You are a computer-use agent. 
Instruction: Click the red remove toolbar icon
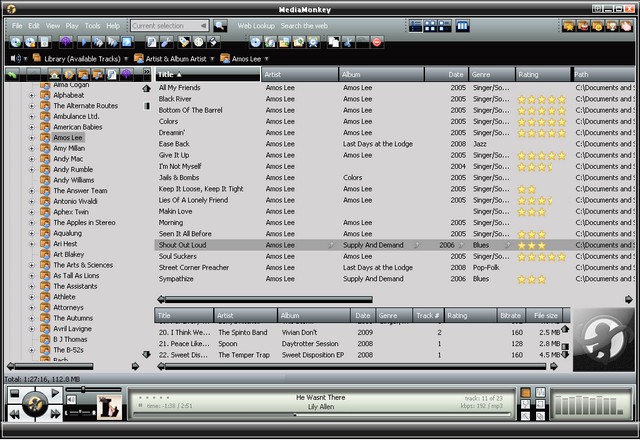pos(377,42)
